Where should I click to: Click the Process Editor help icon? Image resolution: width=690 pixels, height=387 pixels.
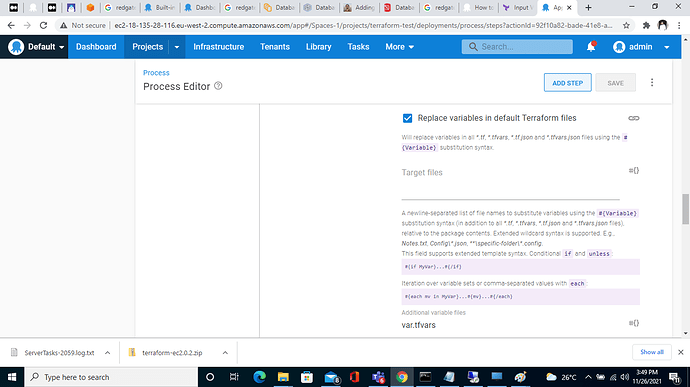(x=218, y=86)
